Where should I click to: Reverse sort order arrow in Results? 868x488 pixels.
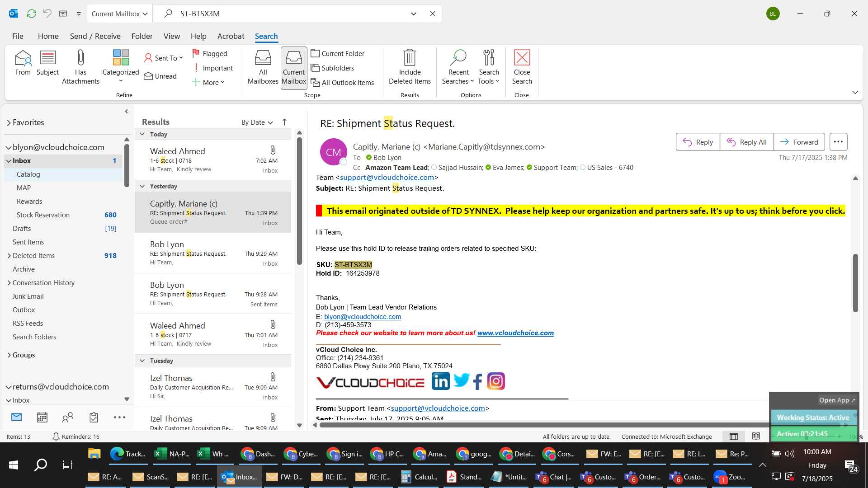pos(284,122)
